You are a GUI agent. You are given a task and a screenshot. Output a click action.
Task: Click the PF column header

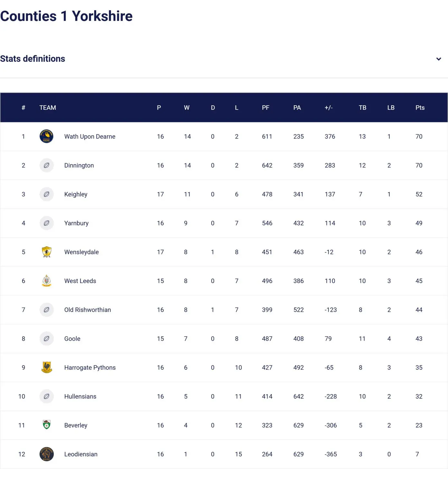(x=265, y=108)
